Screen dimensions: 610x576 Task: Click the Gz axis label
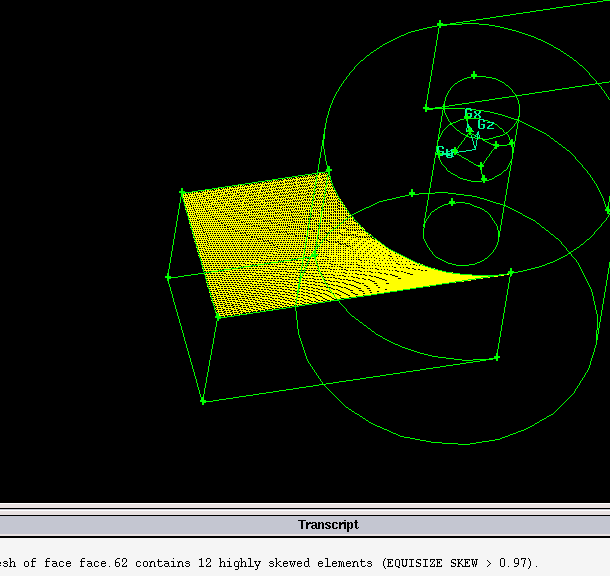(486, 125)
